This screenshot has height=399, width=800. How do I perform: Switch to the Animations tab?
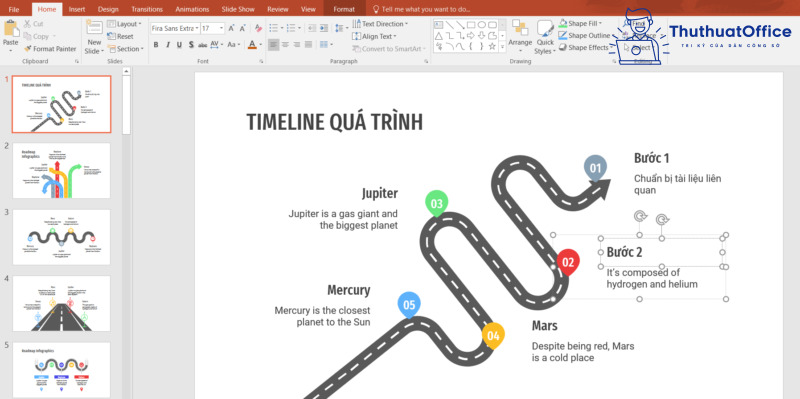192,9
